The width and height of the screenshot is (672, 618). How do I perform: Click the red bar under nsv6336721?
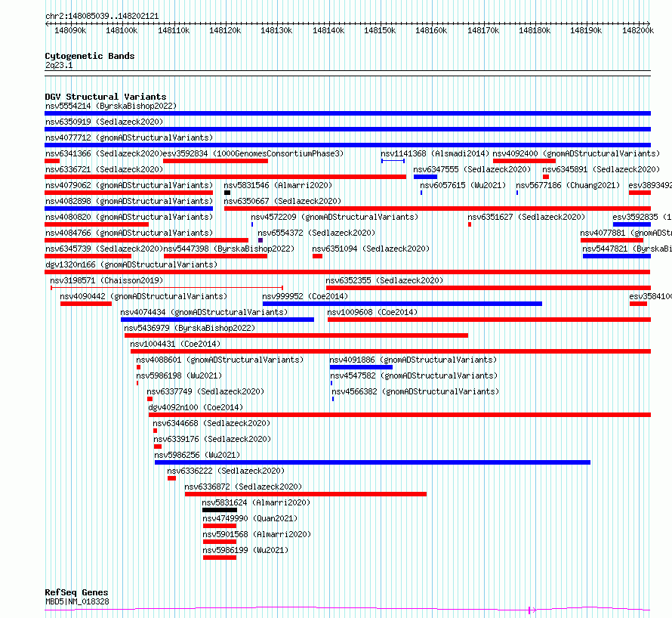(x=226, y=177)
